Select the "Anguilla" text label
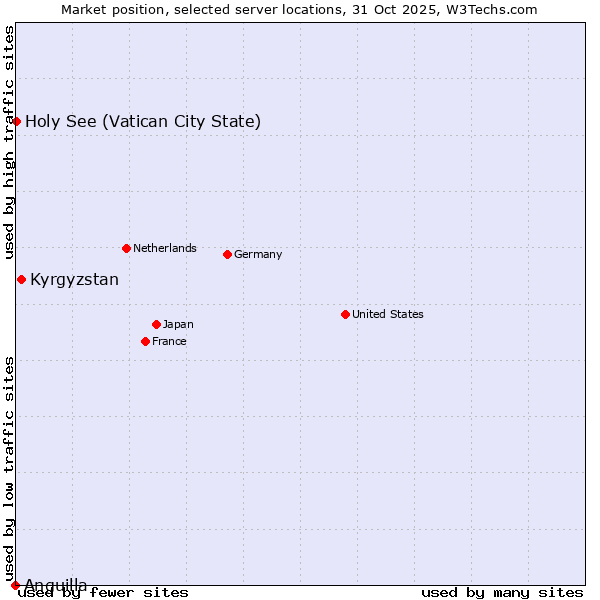The width and height of the screenshot is (600, 600). coord(55,584)
